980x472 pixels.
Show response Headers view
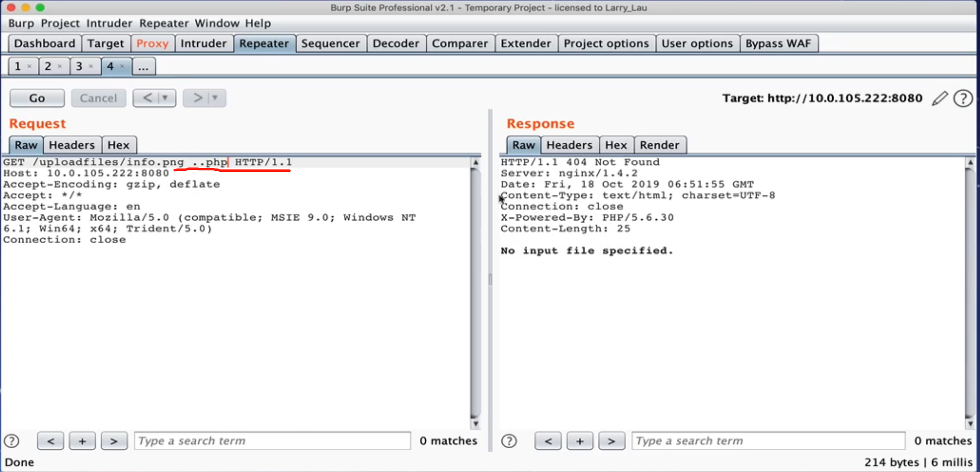click(x=569, y=145)
